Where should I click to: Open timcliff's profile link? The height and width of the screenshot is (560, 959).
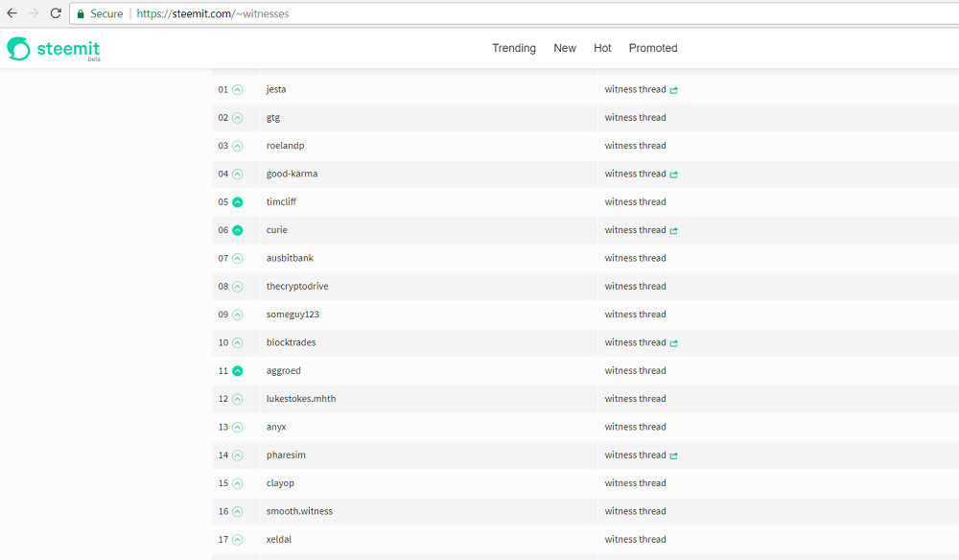click(281, 201)
